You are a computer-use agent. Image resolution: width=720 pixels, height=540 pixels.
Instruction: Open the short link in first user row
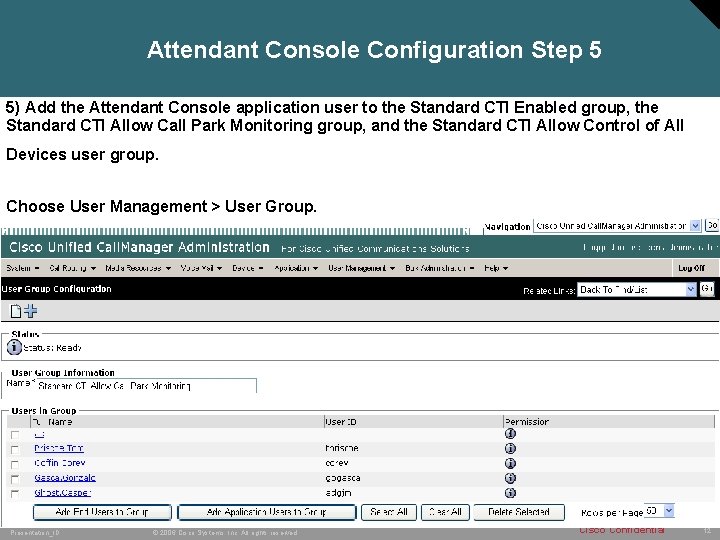39,434
